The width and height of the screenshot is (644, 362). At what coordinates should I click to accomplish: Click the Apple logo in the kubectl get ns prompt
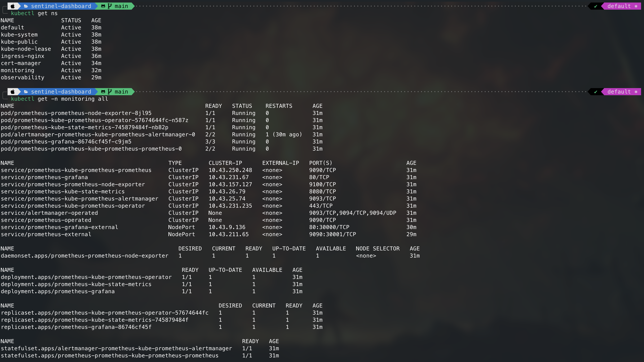pos(13,6)
